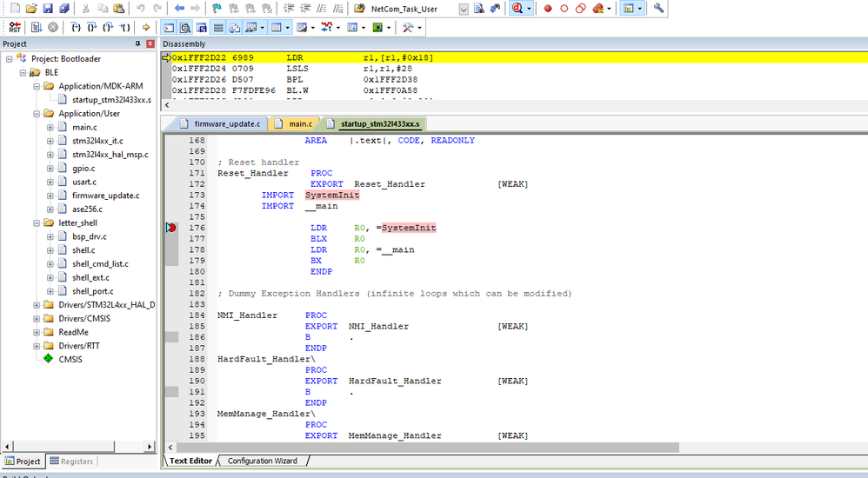Viewport: 868px width, 478px height.
Task: Switch to the Registers panel tab
Action: coord(71,461)
